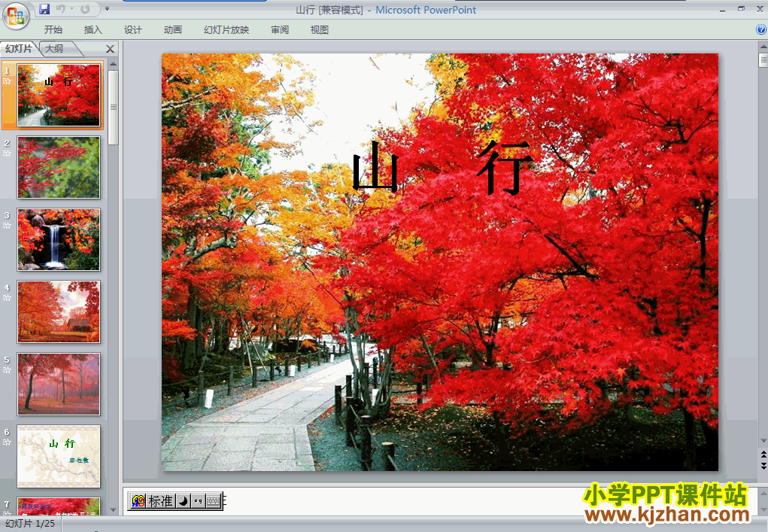Click the thumbnail pane scrollbar thumb
768x532 pixels.
(113, 108)
